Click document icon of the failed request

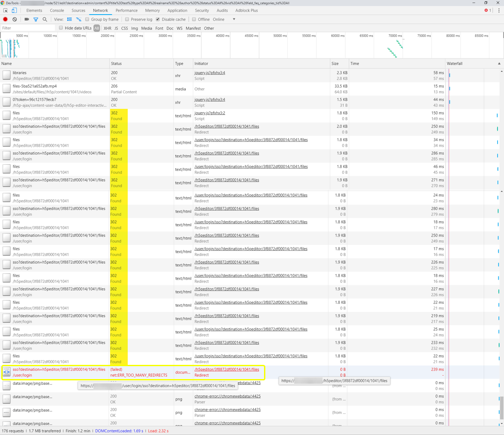(x=6, y=372)
